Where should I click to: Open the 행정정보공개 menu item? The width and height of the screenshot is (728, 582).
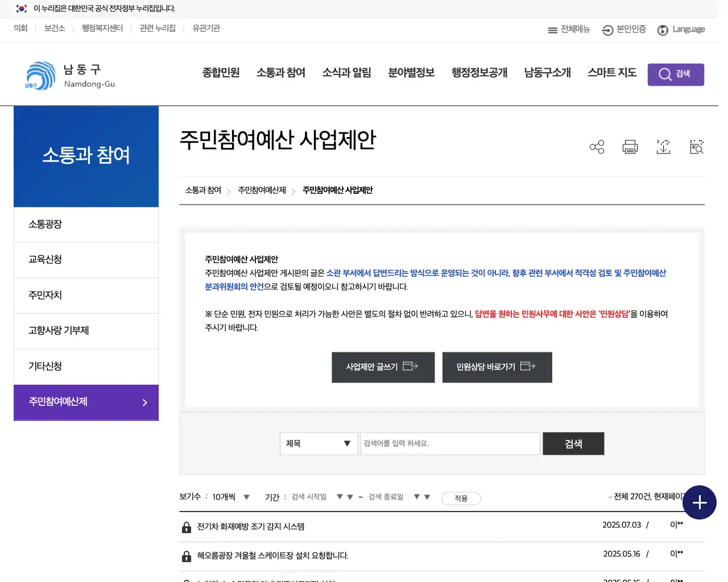[479, 73]
